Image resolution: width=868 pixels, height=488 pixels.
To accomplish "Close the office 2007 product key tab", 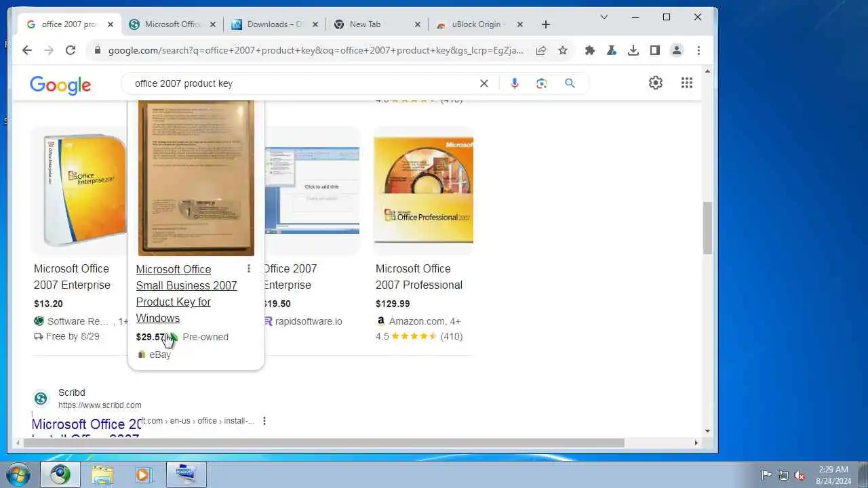I will (111, 24).
